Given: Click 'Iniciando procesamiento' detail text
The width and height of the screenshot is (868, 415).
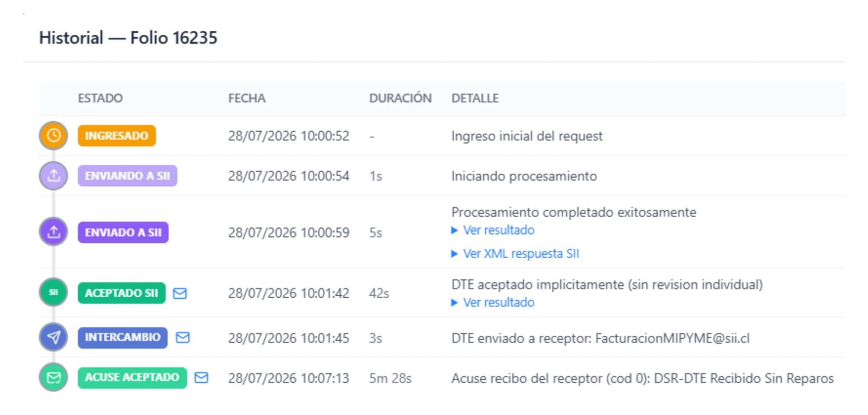Looking at the screenshot, I should click(x=524, y=176).
